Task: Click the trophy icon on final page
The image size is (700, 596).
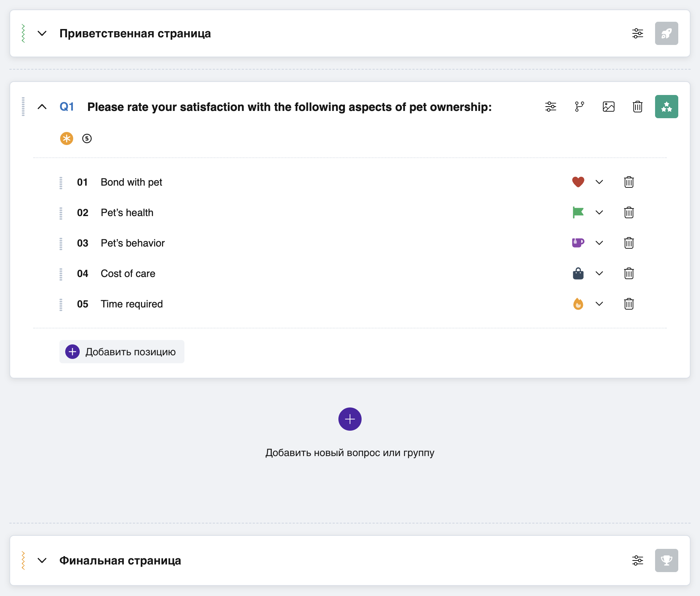Action: point(667,560)
